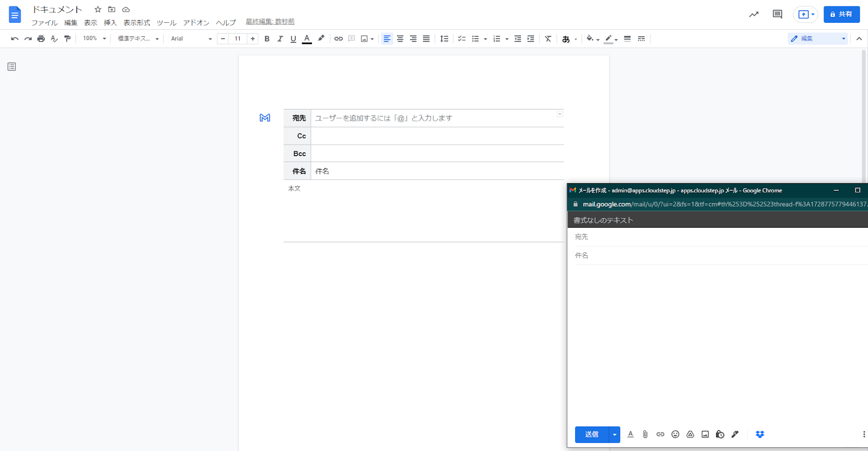
Task: Increase the paragraph indent
Action: point(531,38)
